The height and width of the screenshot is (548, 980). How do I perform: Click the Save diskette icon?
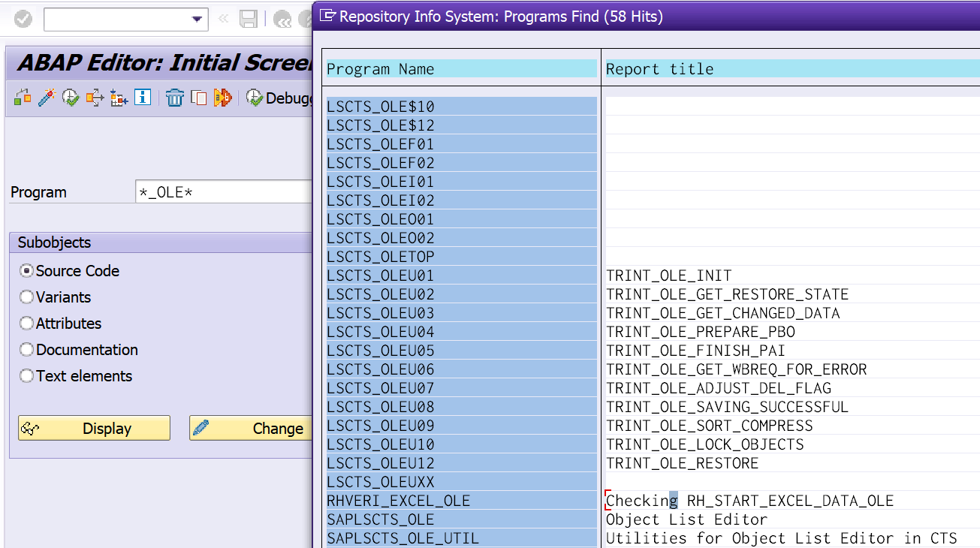click(x=249, y=20)
